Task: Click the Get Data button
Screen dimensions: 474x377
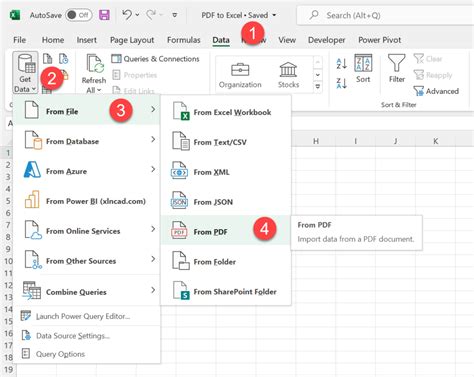Action: (25, 73)
